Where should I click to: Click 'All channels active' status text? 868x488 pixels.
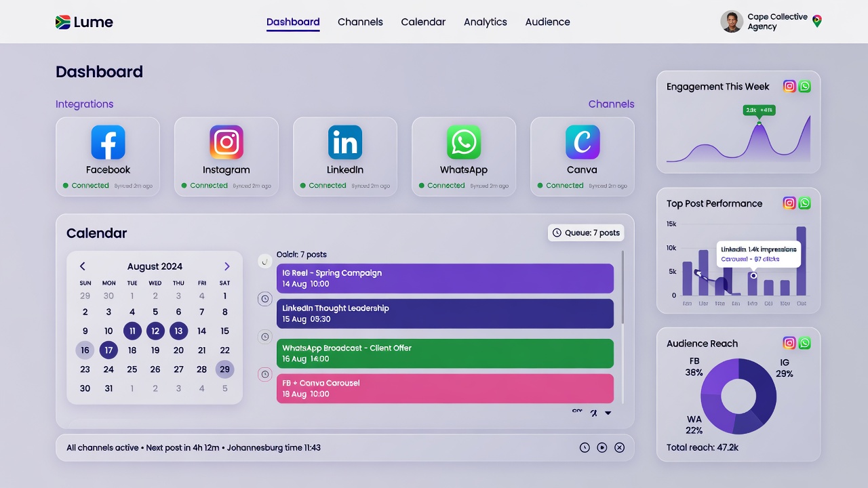[x=103, y=447]
